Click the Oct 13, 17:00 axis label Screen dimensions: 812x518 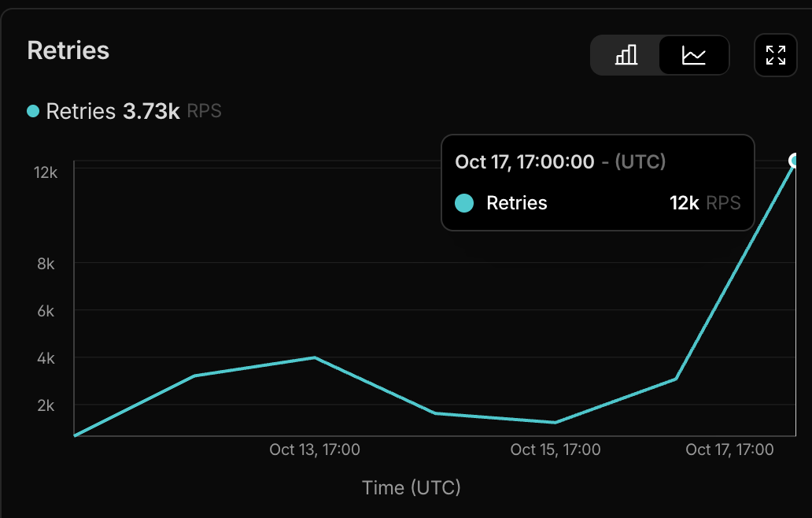(315, 450)
